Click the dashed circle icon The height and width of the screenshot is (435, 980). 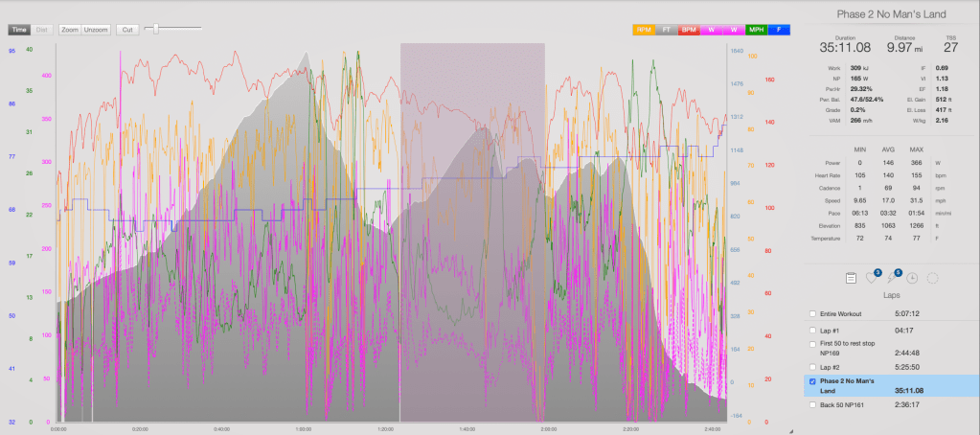[933, 278]
